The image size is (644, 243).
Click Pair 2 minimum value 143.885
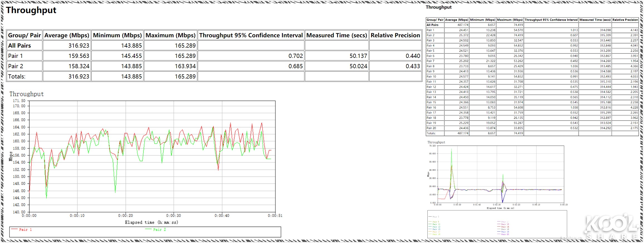131,66
